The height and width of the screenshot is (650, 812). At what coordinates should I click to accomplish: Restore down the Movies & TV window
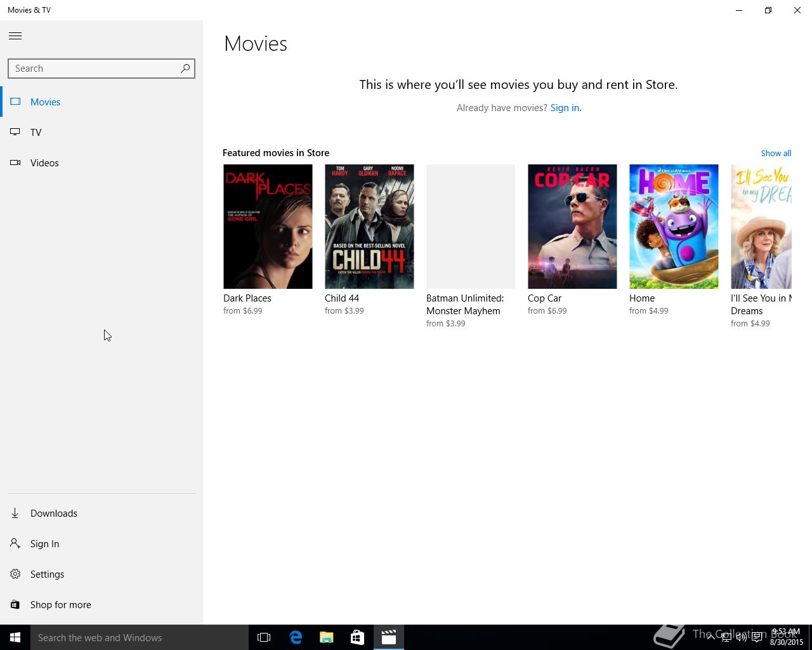tap(768, 10)
